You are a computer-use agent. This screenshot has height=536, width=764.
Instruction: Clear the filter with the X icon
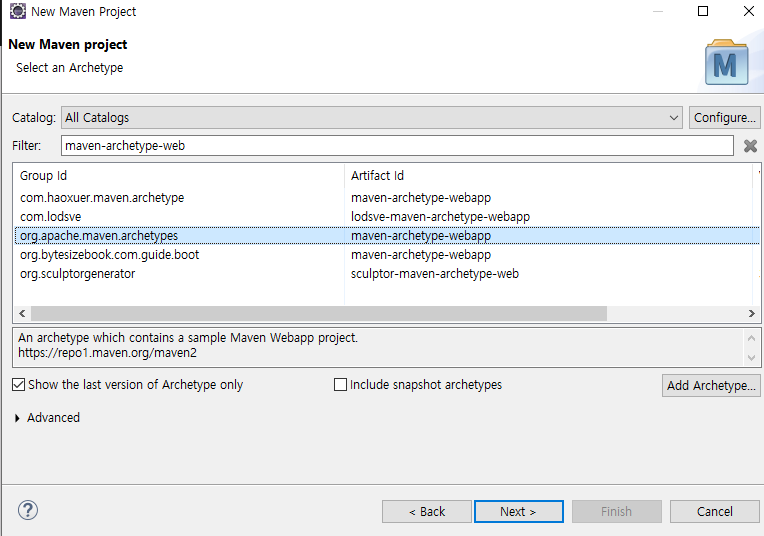(750, 146)
